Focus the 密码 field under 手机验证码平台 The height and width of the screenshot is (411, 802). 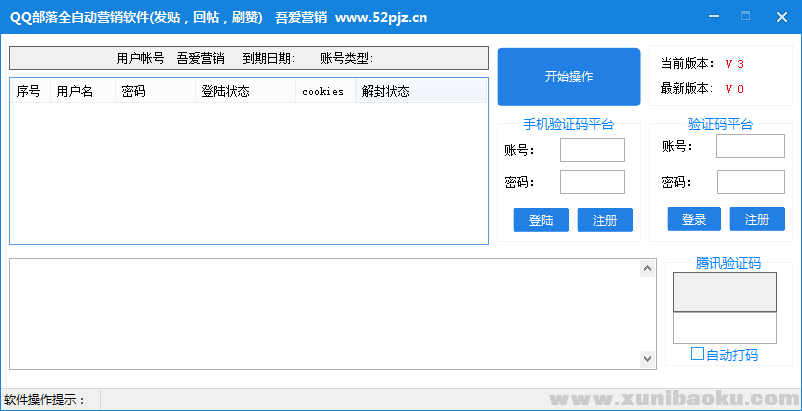click(592, 182)
